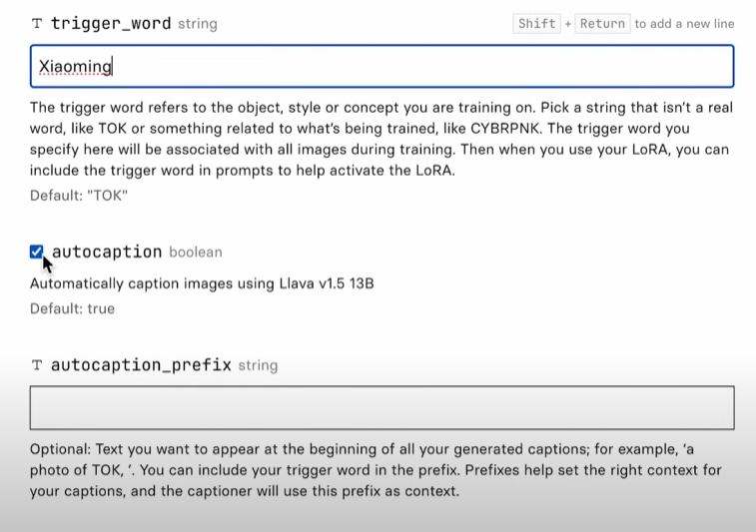Click the "to add a new line" hint
Image resolution: width=756 pixels, height=532 pixels.
click(684, 23)
